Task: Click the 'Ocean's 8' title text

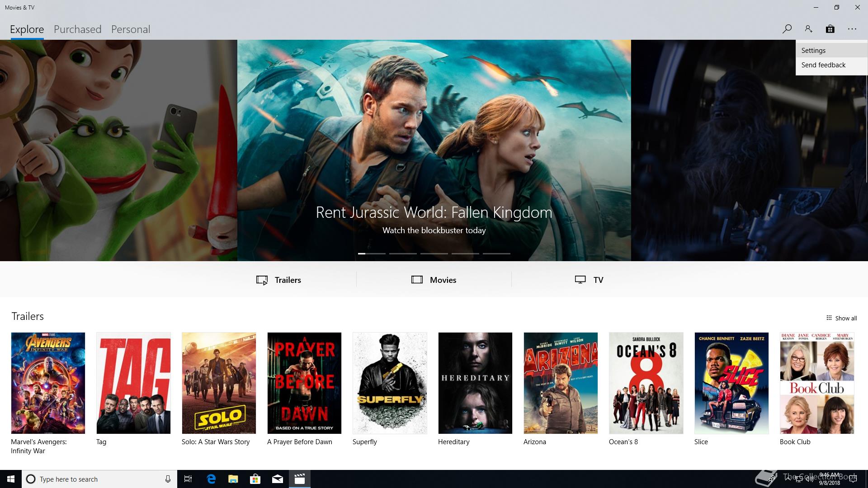Action: point(623,442)
